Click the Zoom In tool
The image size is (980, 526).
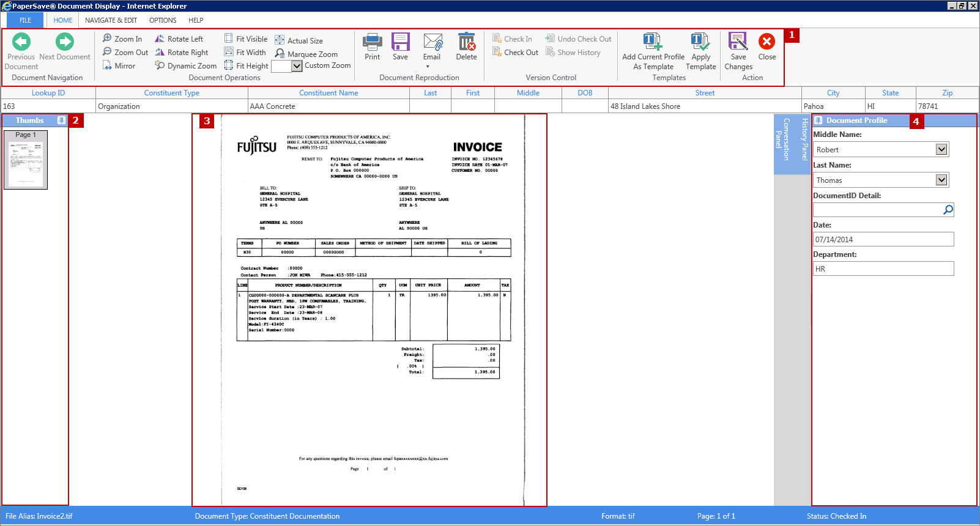point(122,39)
